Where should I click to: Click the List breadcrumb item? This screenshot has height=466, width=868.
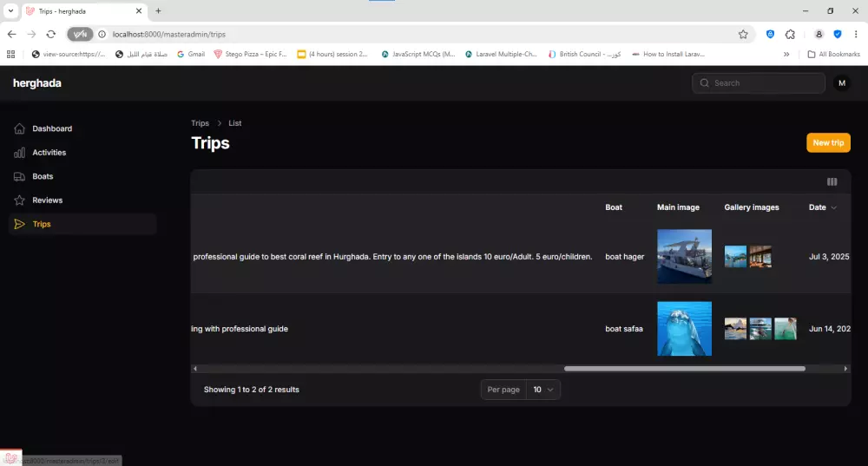coord(234,123)
